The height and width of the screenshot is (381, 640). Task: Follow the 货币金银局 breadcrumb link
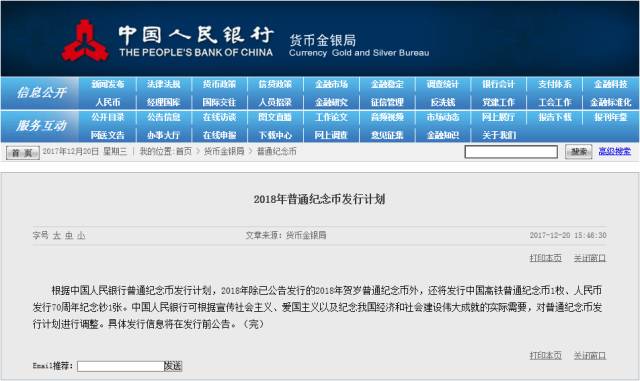[x=224, y=152]
